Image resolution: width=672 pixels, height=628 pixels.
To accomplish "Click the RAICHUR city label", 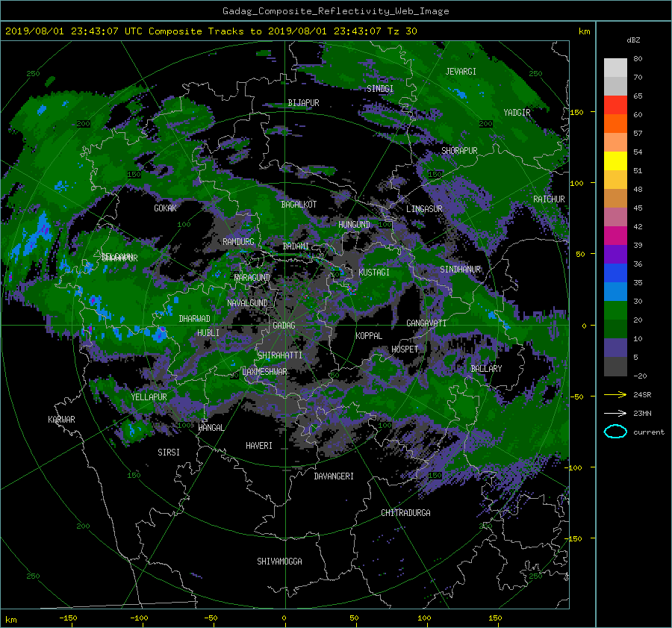I will pos(549,199).
